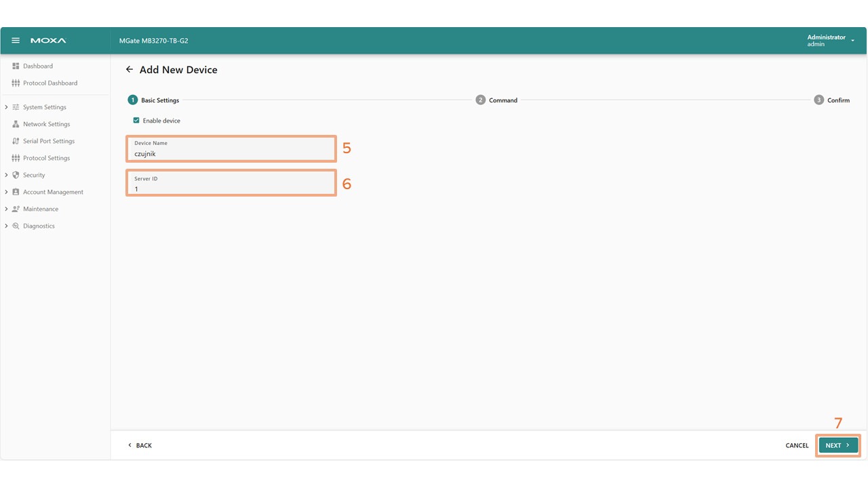Open the hamburger menu icon
Screen dimensions: 868x488
(x=16, y=41)
